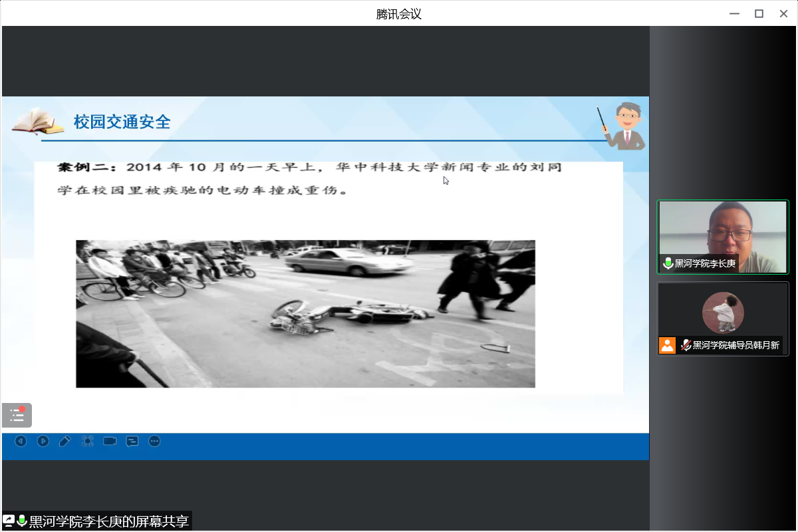This screenshot has width=798, height=532.
Task: Click the screen share icon in bottom-left label
Action: pos(9,521)
